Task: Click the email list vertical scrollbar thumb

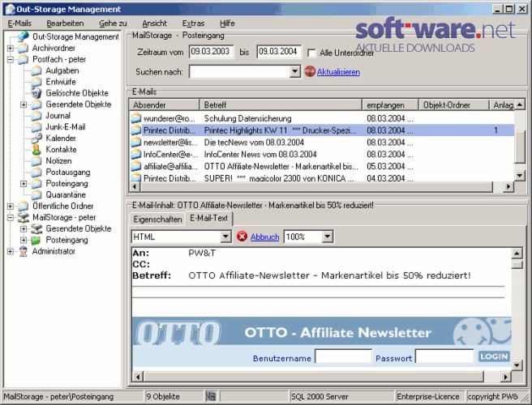Action: pos(520,147)
